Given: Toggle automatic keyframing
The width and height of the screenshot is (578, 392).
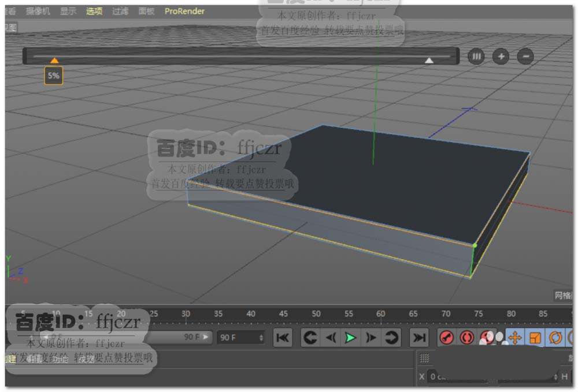Looking at the screenshot, I should point(467,338).
